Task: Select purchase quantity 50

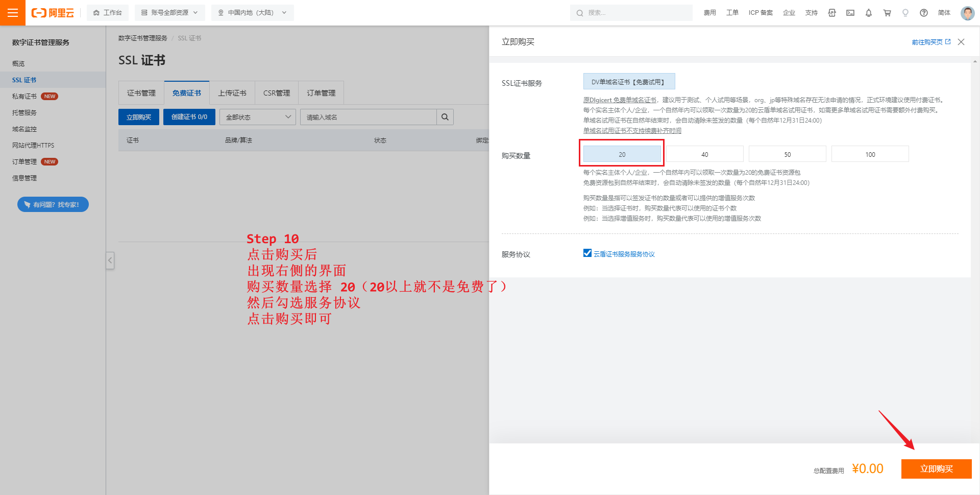Action: [x=788, y=154]
